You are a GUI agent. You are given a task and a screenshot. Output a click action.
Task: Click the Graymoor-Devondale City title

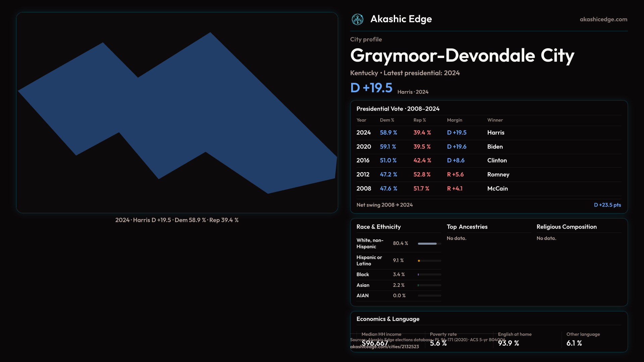pyautogui.click(x=462, y=55)
